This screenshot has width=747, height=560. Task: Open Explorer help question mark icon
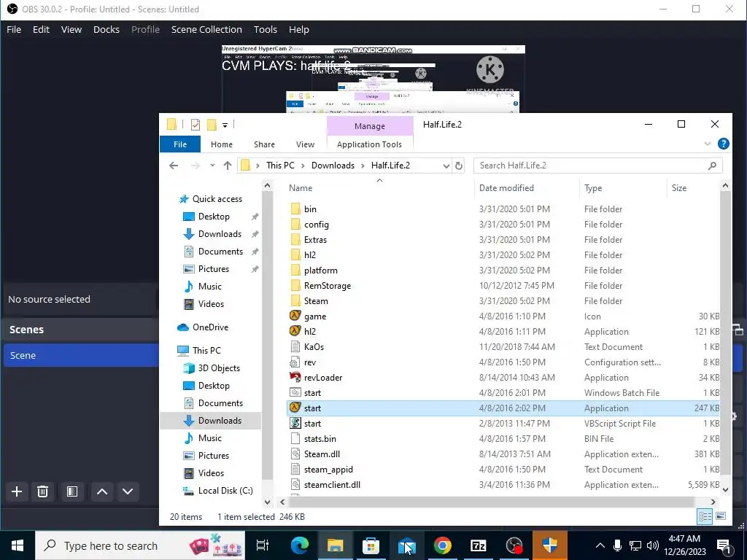point(723,144)
